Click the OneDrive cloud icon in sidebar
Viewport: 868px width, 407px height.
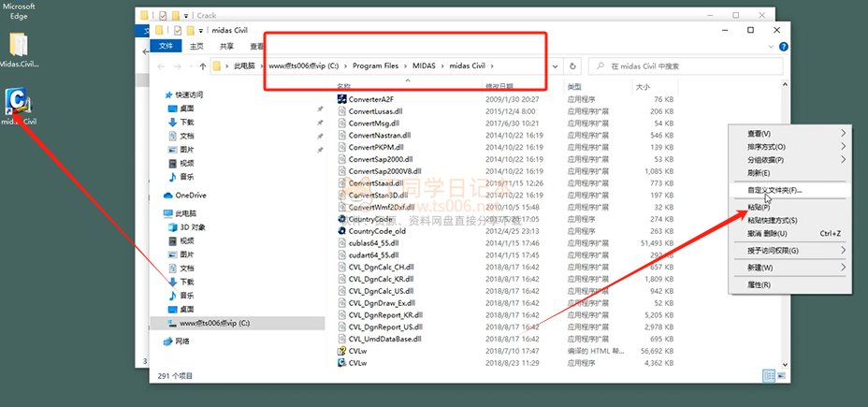(168, 195)
